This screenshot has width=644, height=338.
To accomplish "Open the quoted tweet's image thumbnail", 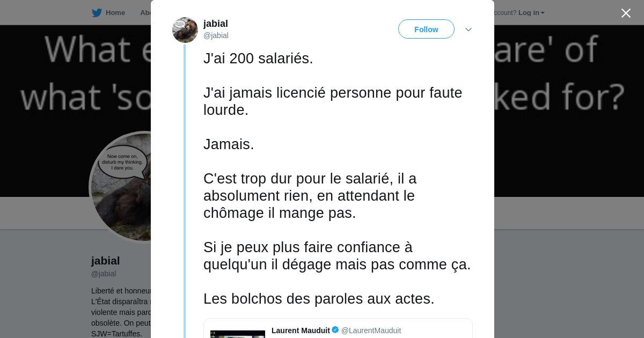I will click(238, 334).
